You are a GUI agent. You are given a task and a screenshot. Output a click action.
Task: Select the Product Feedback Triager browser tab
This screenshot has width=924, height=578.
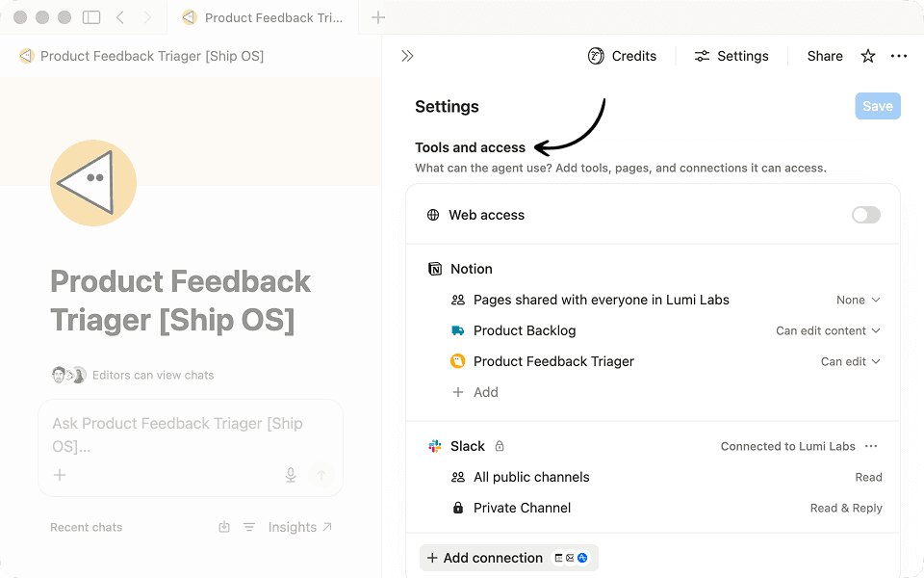tap(263, 17)
